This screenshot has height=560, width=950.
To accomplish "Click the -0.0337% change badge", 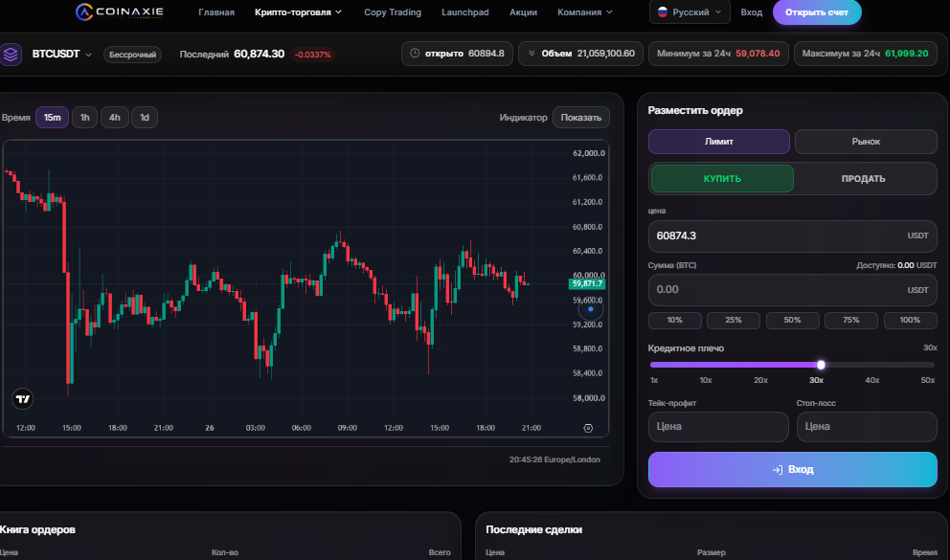I will click(312, 55).
